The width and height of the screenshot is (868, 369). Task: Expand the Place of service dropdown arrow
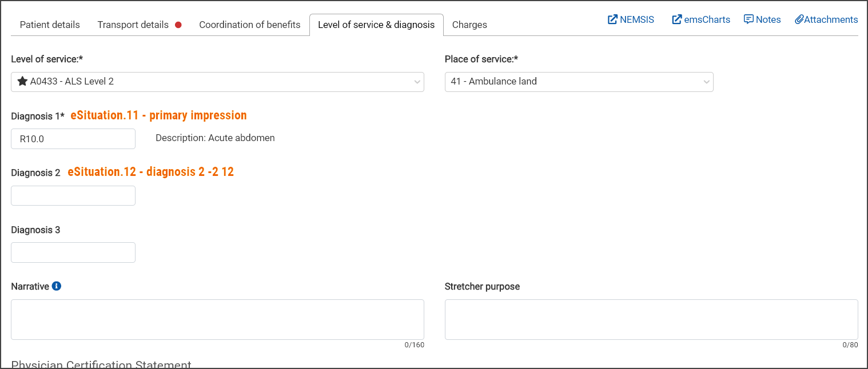[706, 82]
